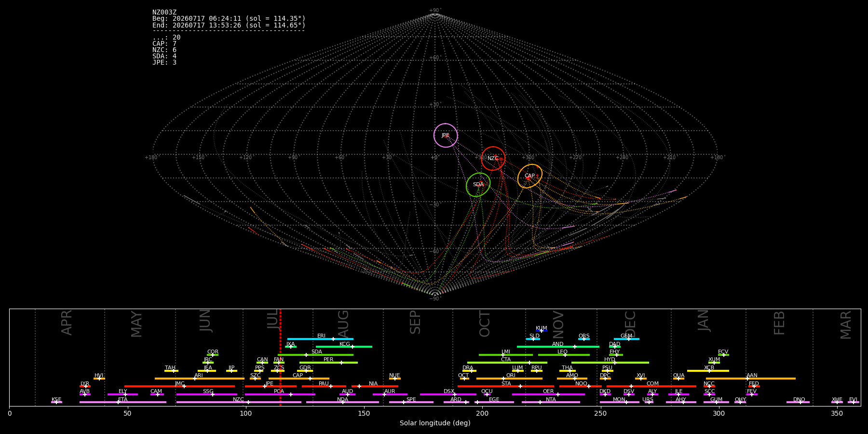This screenshot has width=868, height=434.
Task: Click the SSG shower bar in timeline
Action: click(206, 394)
